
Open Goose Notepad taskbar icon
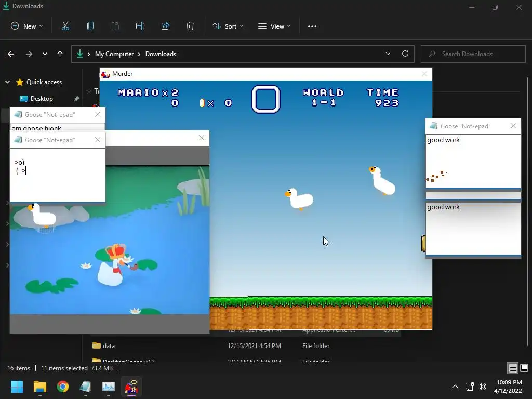[x=86, y=387]
